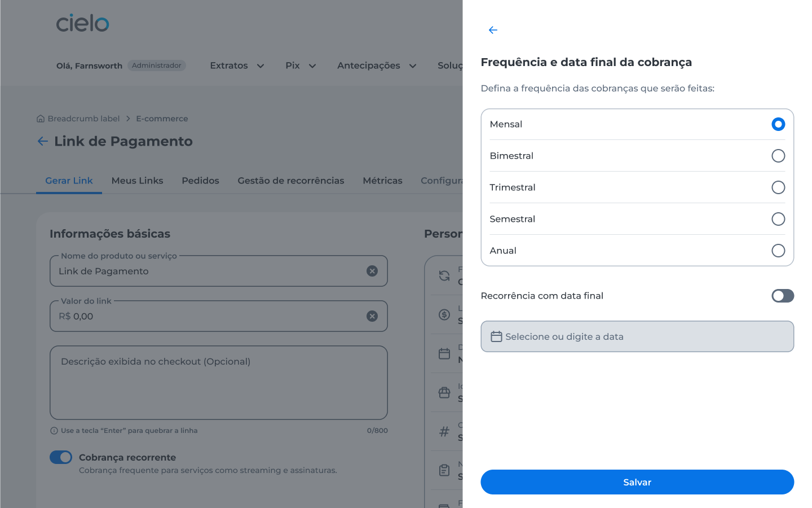Expand the Extratos dropdown menu
Image resolution: width=812 pixels, height=508 pixels.
pyautogui.click(x=237, y=65)
